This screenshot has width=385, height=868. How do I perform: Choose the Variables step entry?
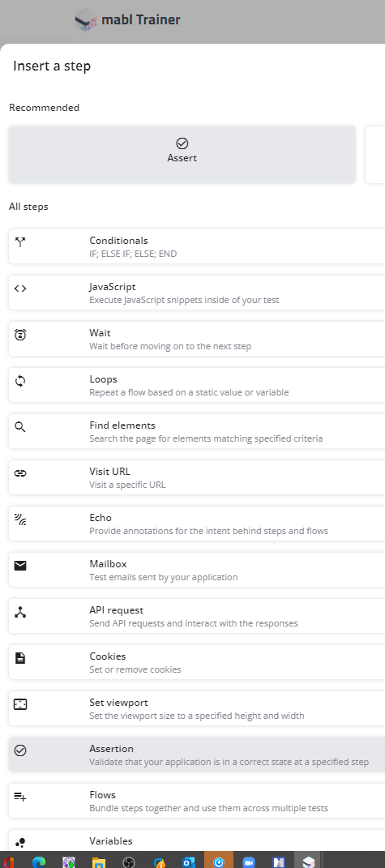point(197,841)
